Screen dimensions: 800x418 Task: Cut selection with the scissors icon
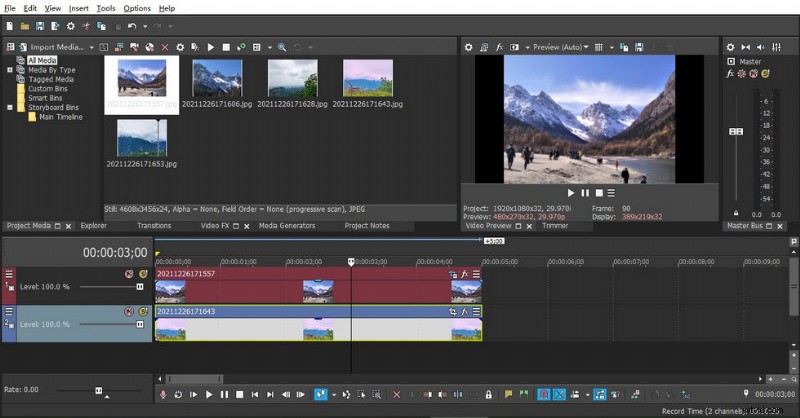(x=86, y=26)
